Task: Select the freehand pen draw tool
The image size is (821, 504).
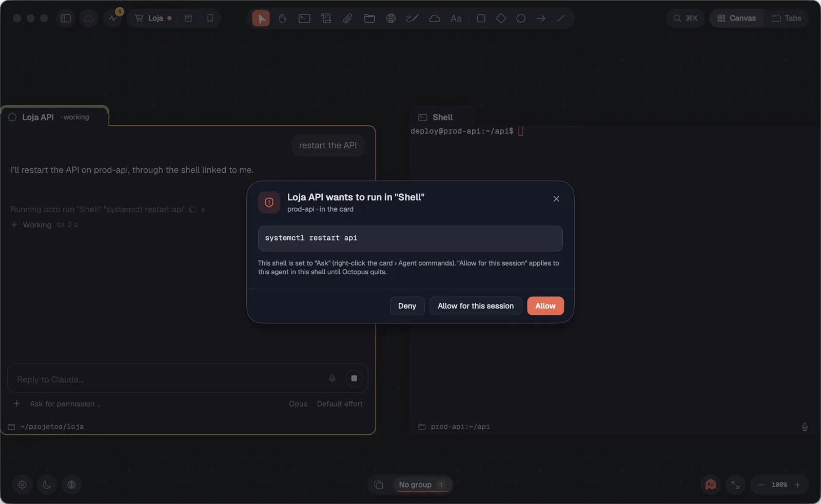Action: click(x=413, y=18)
